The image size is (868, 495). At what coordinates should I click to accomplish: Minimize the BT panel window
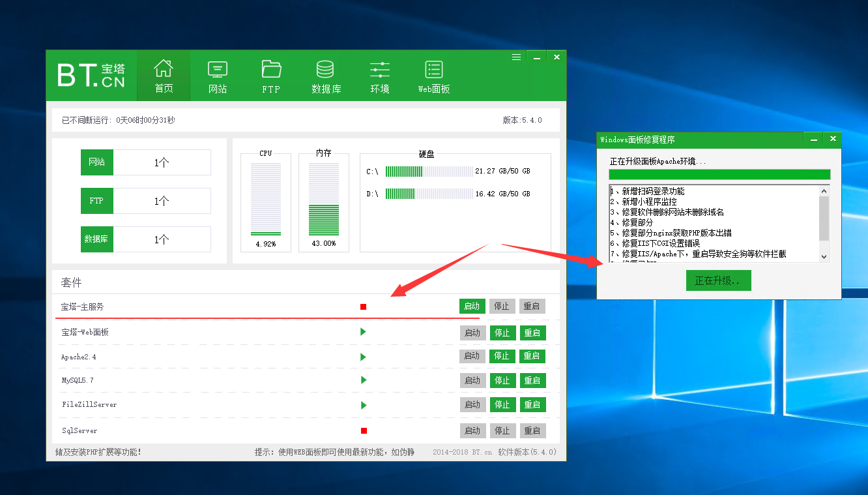tap(537, 57)
